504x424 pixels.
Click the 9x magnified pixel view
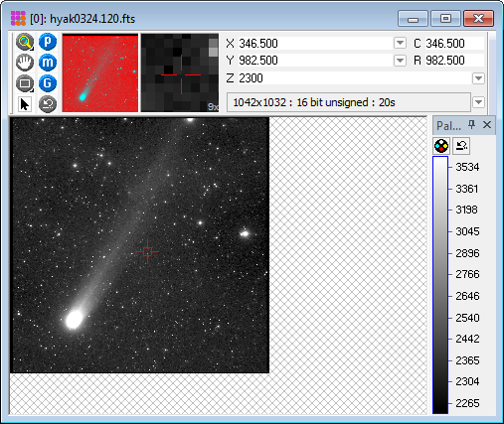(180, 72)
